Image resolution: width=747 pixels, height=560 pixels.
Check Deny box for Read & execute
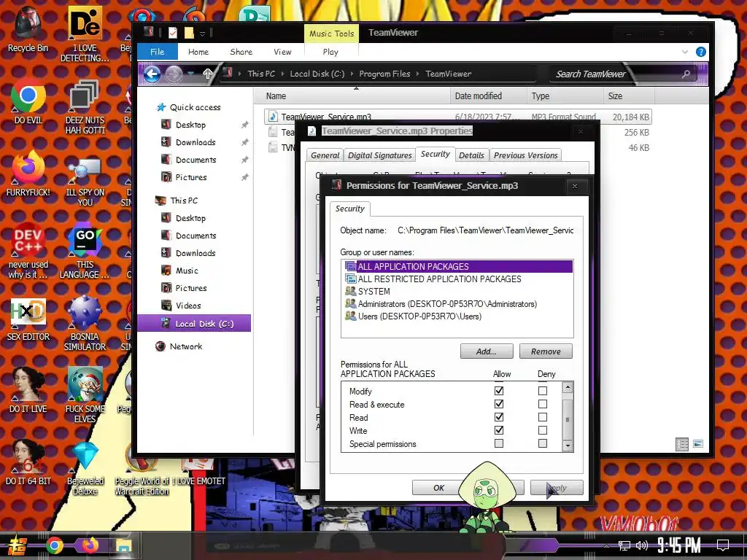click(543, 404)
